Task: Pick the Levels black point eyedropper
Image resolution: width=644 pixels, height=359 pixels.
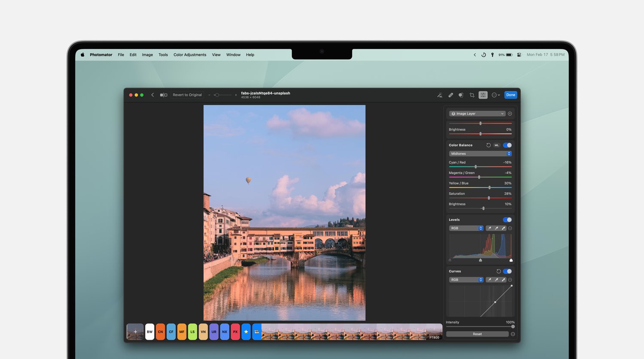Action: click(x=489, y=228)
